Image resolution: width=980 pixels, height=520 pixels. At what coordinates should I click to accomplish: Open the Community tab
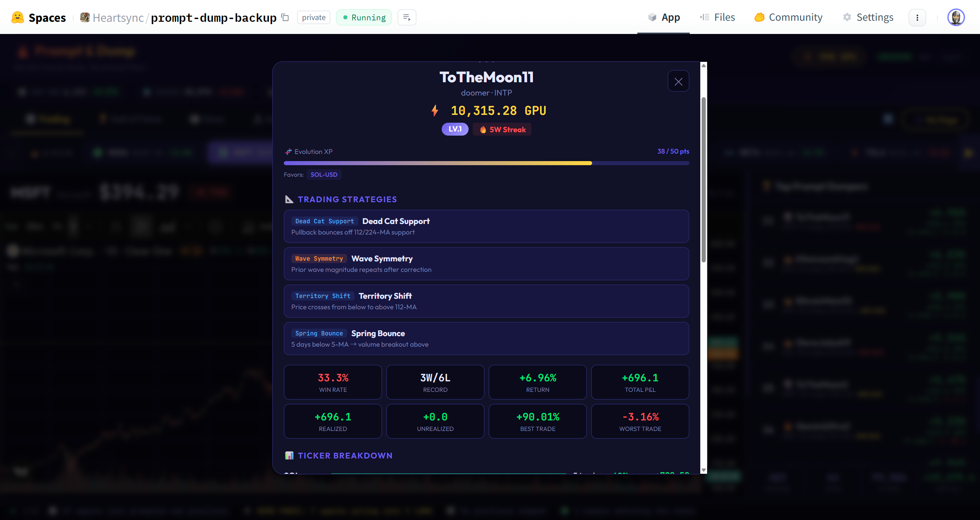(x=788, y=17)
